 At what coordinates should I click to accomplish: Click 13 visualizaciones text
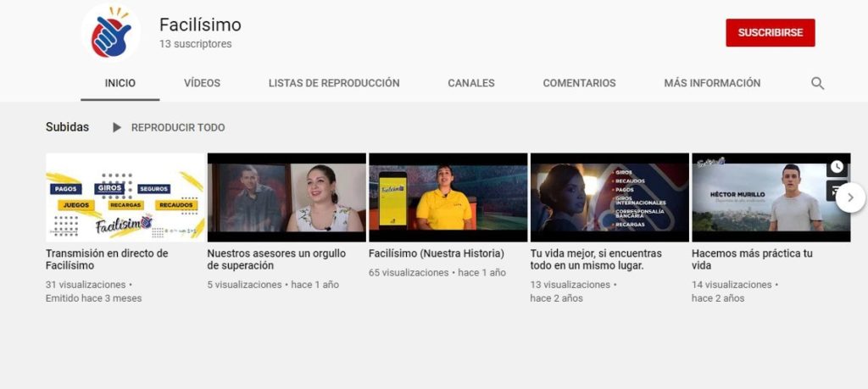[570, 285]
